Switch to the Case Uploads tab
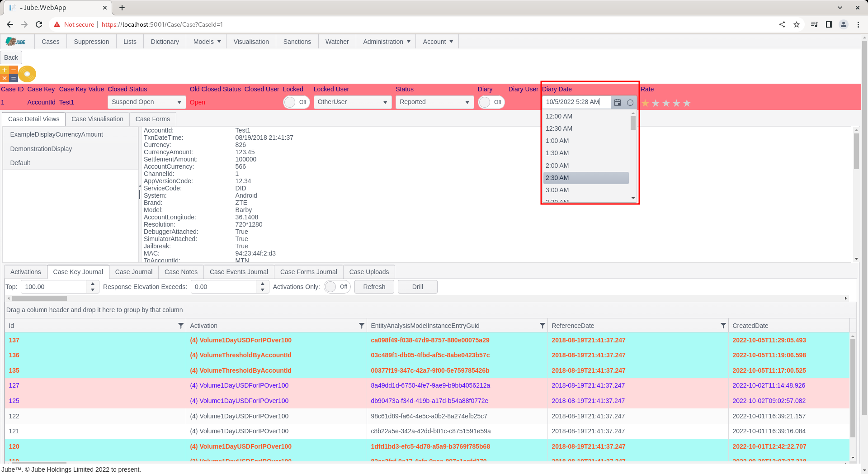 [x=369, y=272]
